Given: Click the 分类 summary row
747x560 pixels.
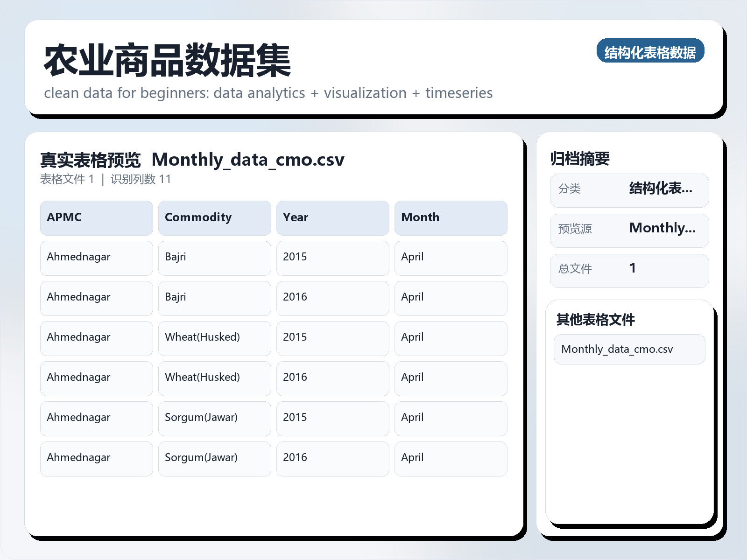Looking at the screenshot, I should click(x=629, y=190).
